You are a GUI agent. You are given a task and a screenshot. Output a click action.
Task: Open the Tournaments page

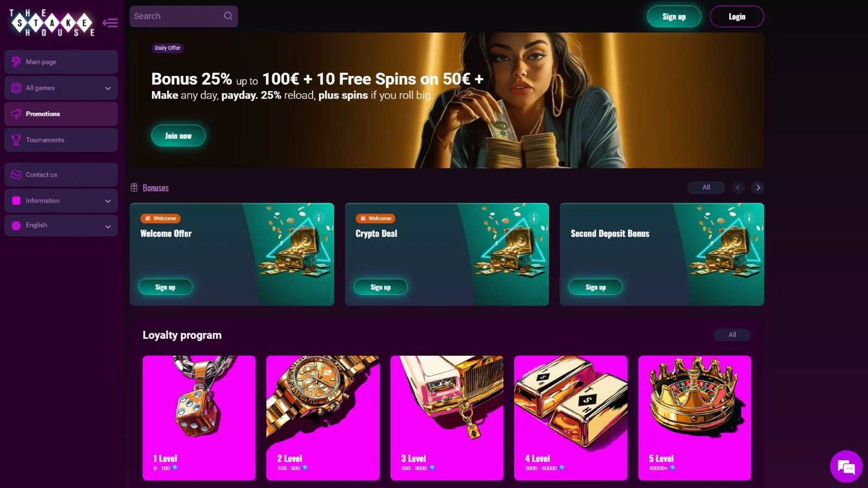(61, 140)
